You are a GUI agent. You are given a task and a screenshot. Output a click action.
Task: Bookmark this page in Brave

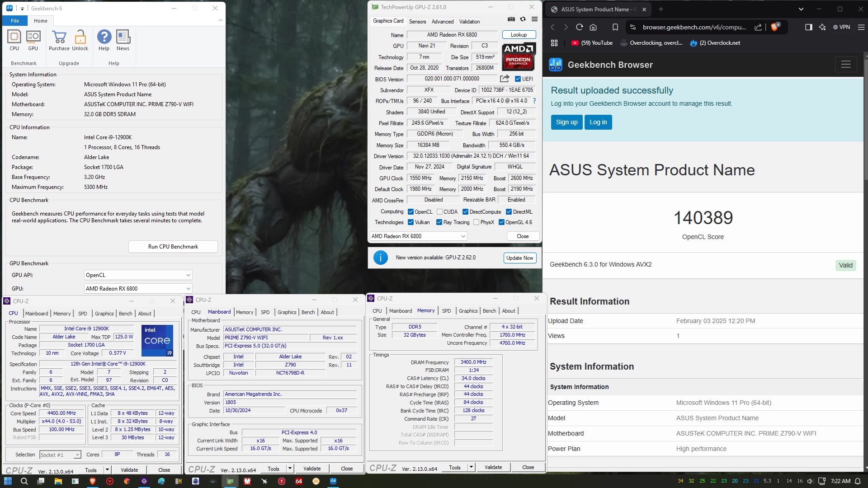click(615, 27)
